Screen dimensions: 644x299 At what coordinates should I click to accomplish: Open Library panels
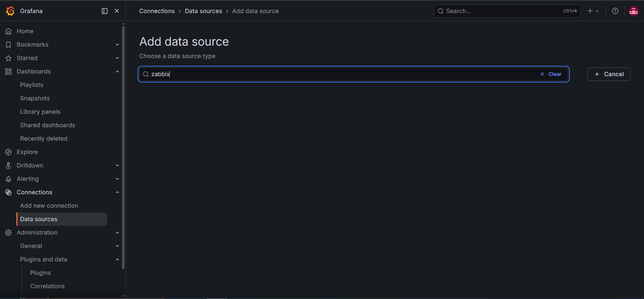pos(40,112)
